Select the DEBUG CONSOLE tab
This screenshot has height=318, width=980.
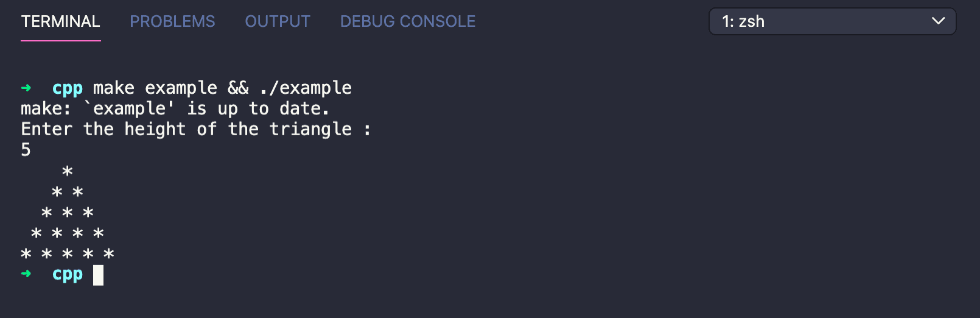click(x=408, y=22)
